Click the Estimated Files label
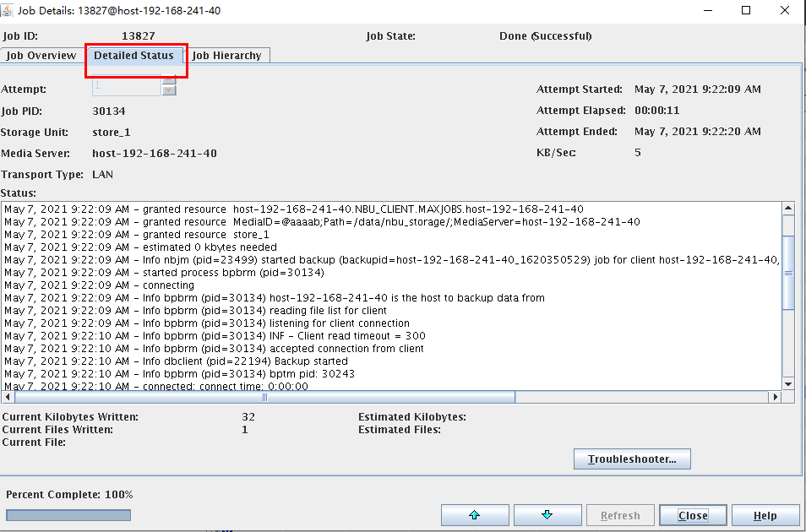The image size is (806, 532). coord(400,429)
